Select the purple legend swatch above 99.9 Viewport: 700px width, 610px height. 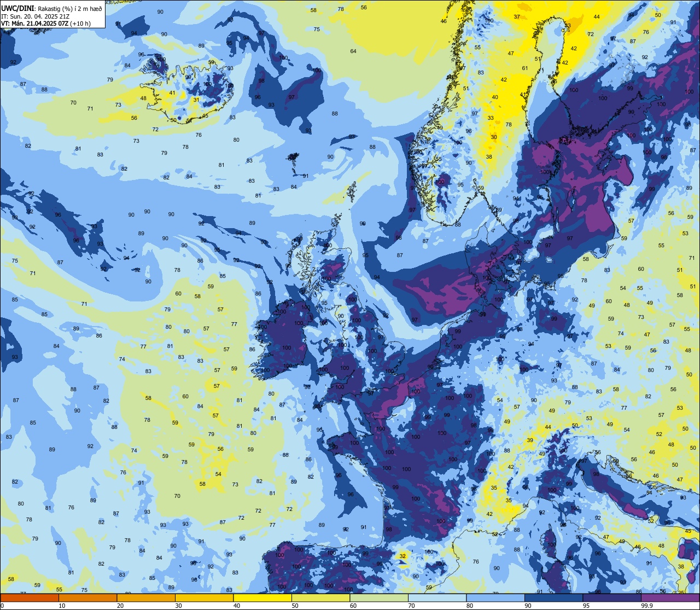pyautogui.click(x=670, y=598)
